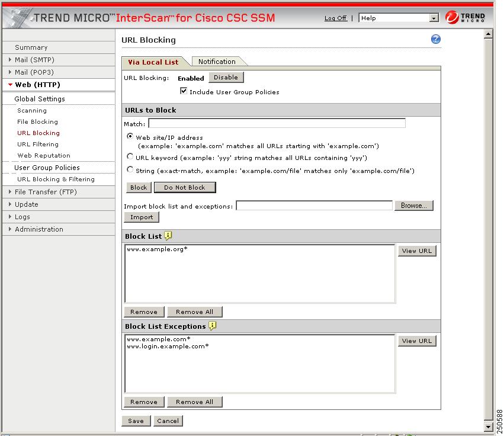The image size is (504, 436).
Task: Select String exact-match radio option
Action: (x=130, y=169)
